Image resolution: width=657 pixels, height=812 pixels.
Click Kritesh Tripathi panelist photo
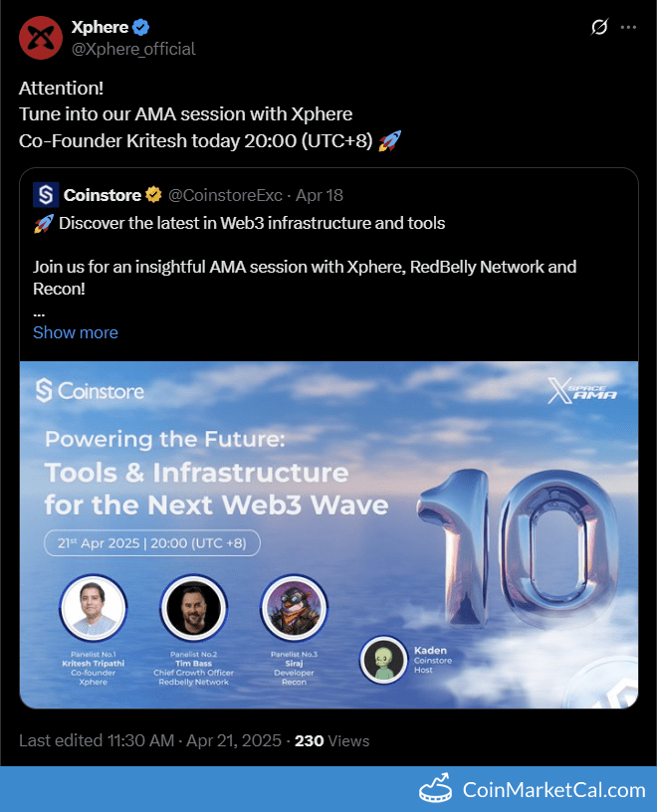tap(93, 608)
